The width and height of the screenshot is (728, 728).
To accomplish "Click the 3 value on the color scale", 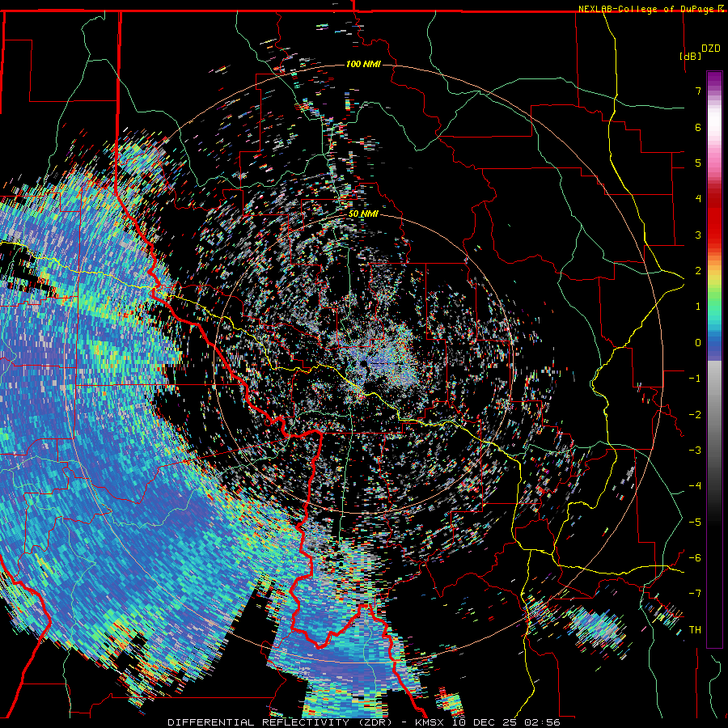I will click(698, 235).
